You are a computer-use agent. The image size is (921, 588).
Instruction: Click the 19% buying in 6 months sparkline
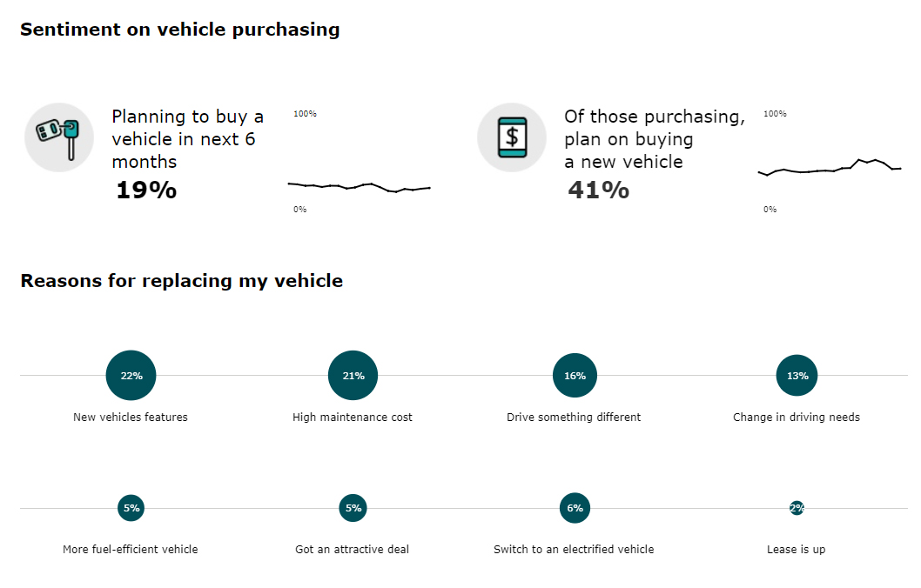(359, 187)
